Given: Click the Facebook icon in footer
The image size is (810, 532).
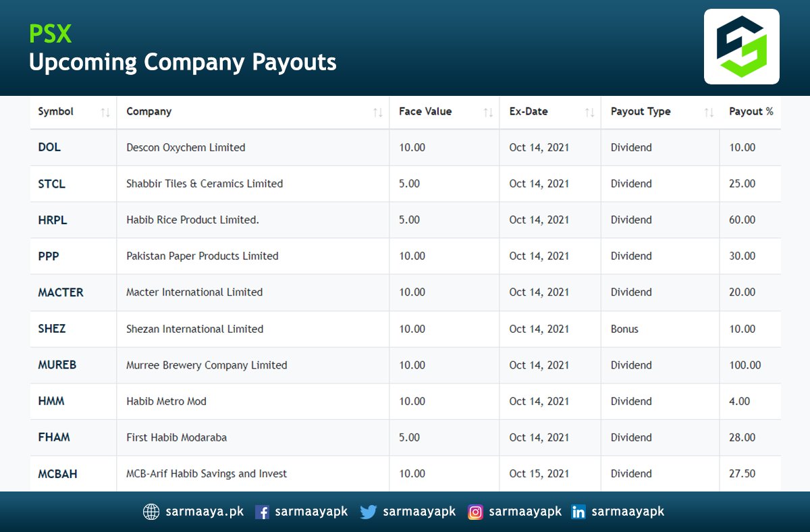Looking at the screenshot, I should (x=262, y=512).
